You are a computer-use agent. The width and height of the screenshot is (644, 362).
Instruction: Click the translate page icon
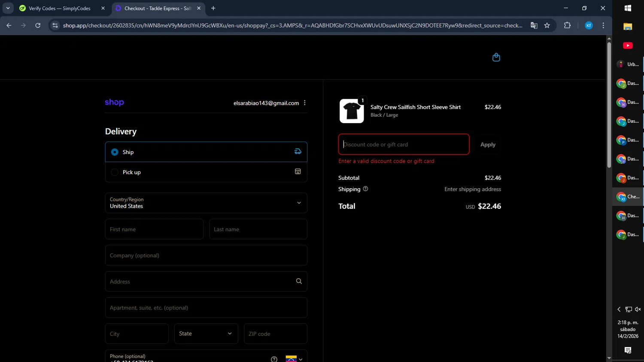click(x=534, y=25)
